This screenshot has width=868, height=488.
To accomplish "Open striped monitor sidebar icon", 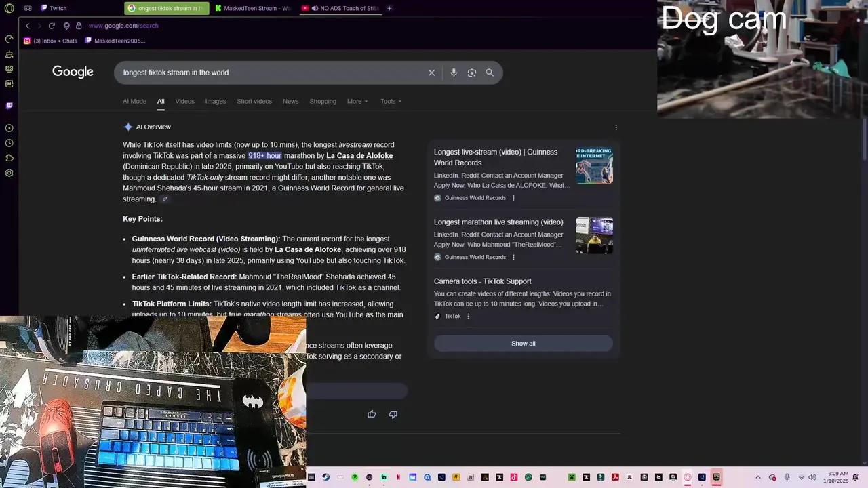I will (9, 69).
